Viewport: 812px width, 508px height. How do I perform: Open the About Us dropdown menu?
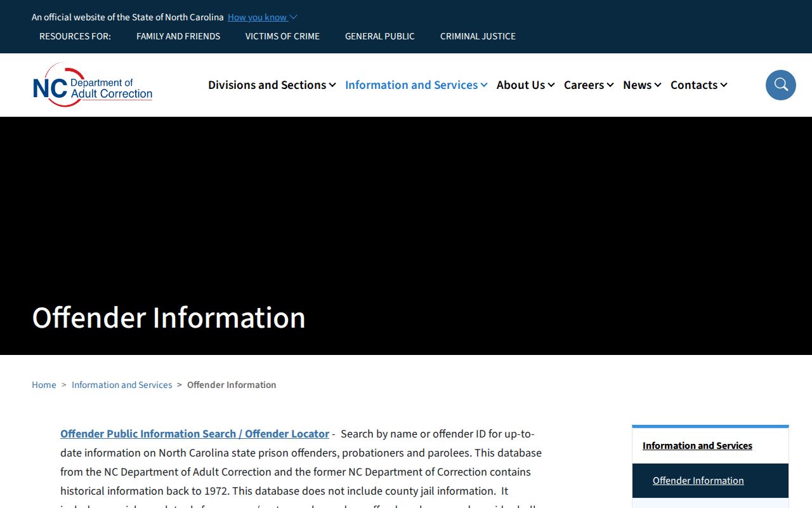pos(526,85)
